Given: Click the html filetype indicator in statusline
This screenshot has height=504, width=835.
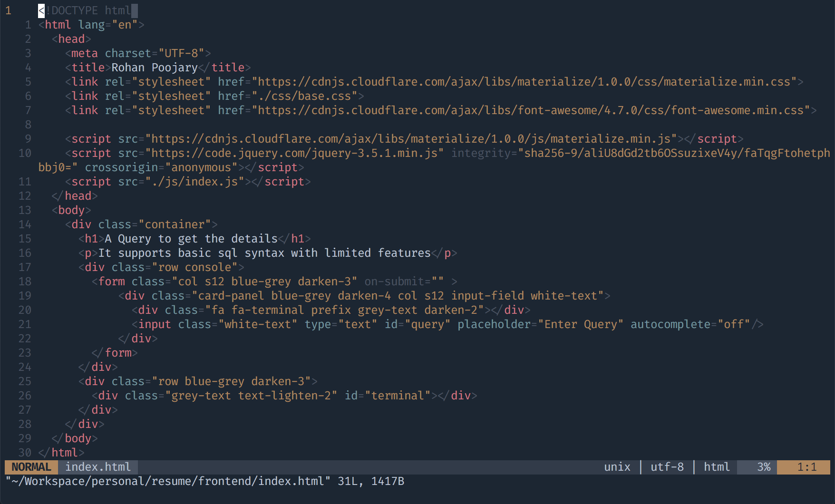Looking at the screenshot, I should (717, 467).
